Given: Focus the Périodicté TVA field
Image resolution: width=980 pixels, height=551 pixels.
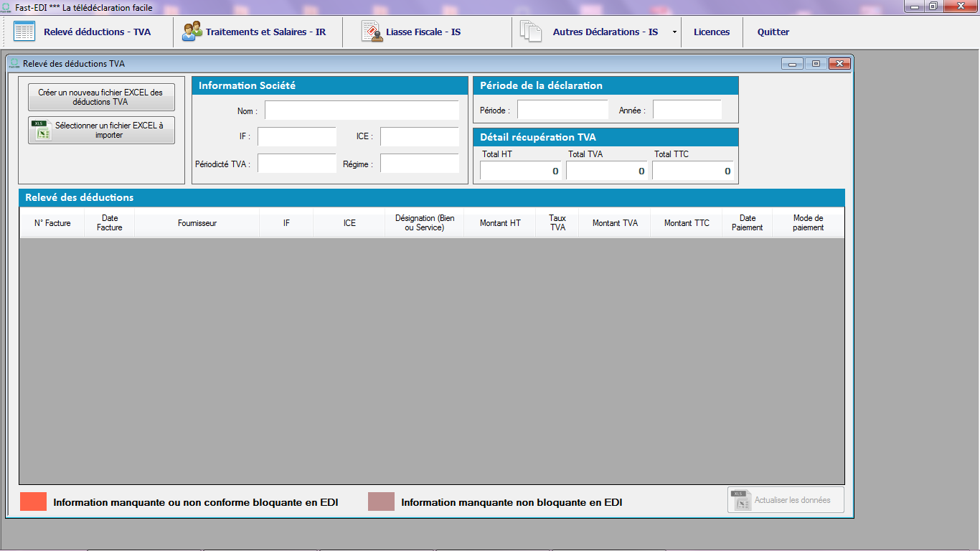Looking at the screenshot, I should click(x=297, y=164).
